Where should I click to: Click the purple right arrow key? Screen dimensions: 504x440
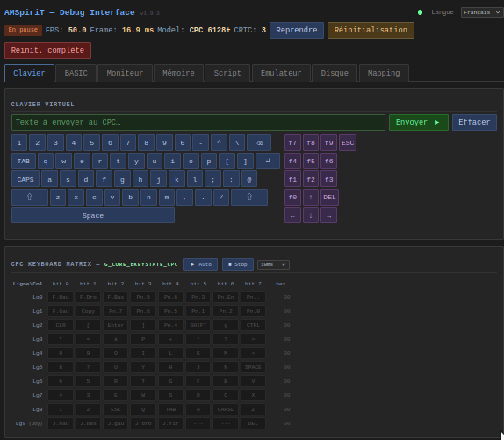(x=328, y=215)
